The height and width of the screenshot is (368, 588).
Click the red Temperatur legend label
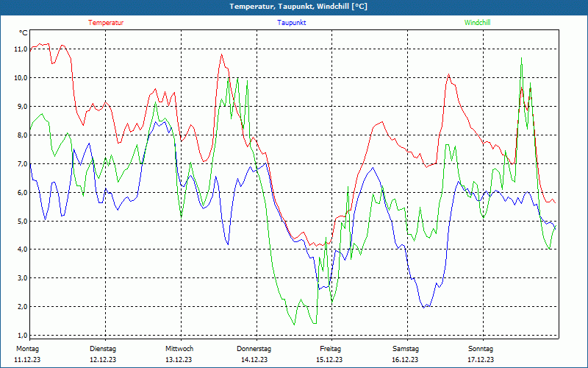coord(106,23)
